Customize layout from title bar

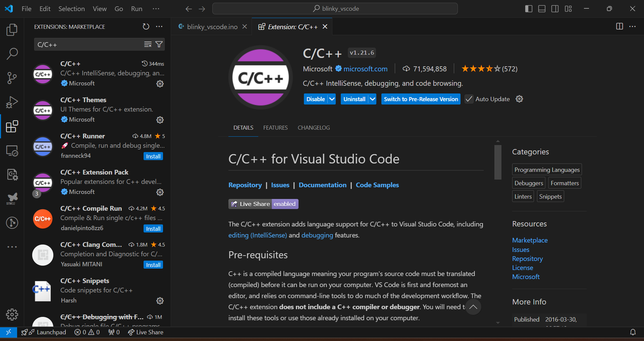tap(568, 9)
